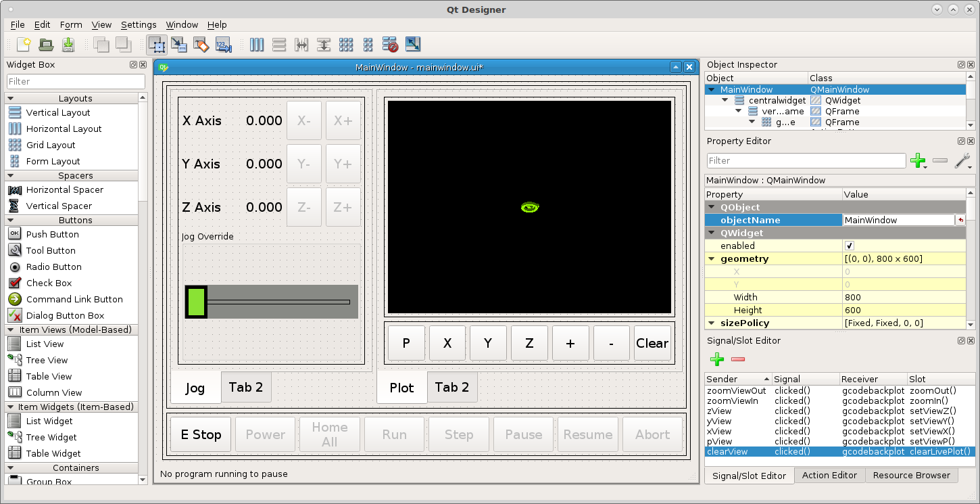980x504 pixels.
Task: Open the wrench configuration dropdown
Action: [x=963, y=161]
